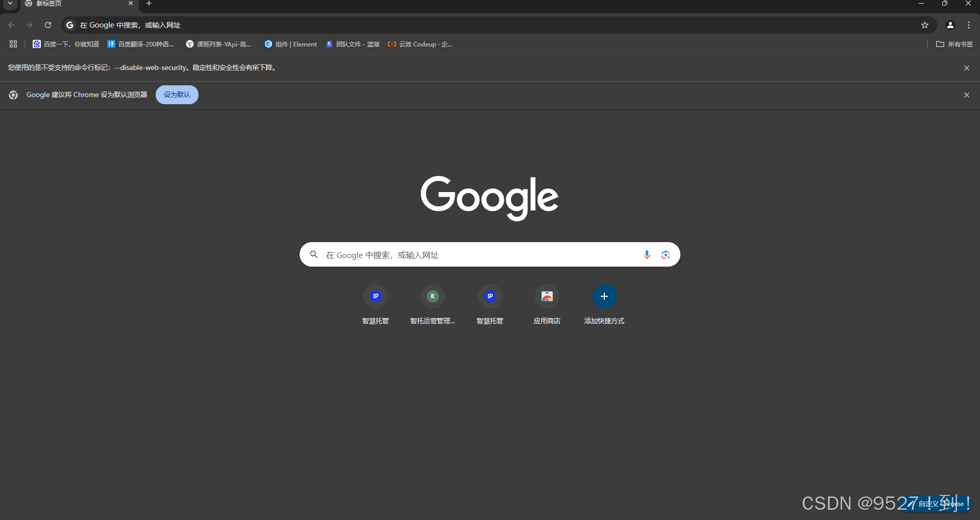Screen dimensions: 980x520
Task: Open 智托运营管理 shortcut tile
Action: click(433, 305)
